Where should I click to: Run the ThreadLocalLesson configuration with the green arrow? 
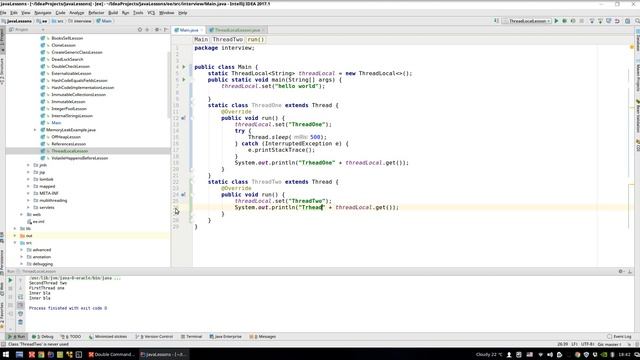click(556, 21)
